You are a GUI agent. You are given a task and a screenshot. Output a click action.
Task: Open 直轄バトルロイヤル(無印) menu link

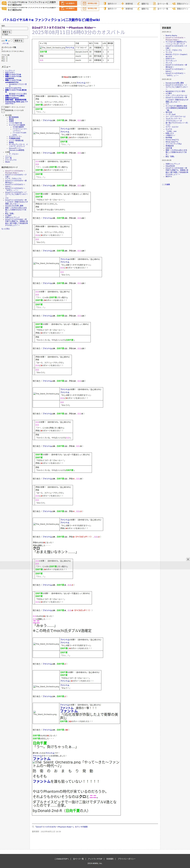point(15,96)
